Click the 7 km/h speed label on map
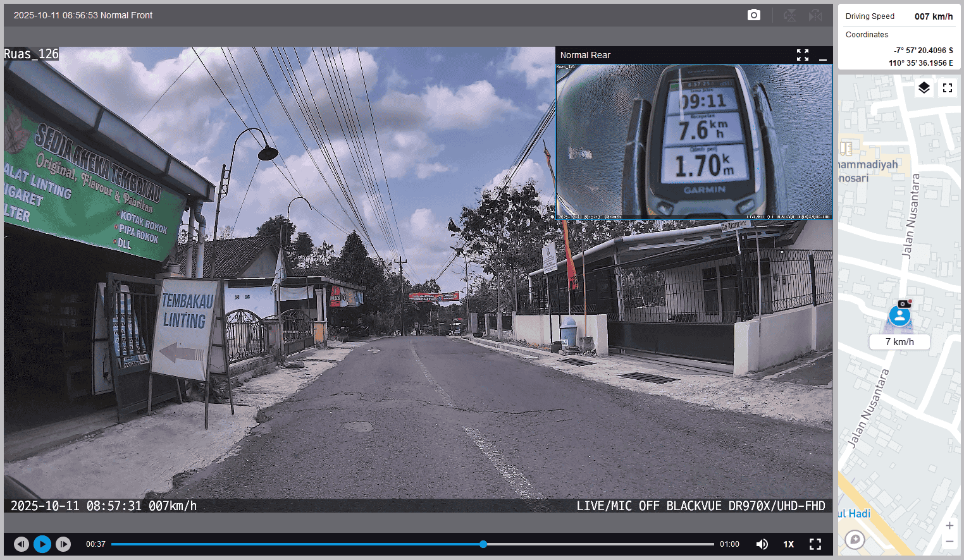Screen dimensions: 964x560 899,342
